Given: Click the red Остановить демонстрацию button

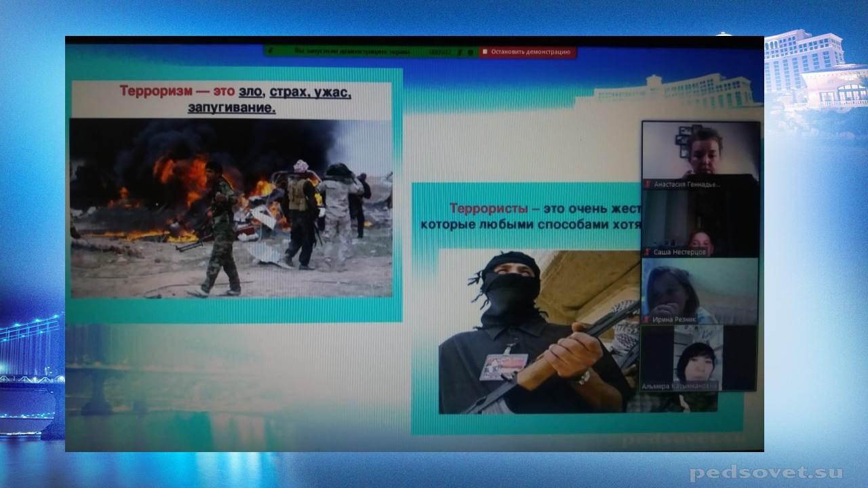Looking at the screenshot, I should [x=528, y=52].
